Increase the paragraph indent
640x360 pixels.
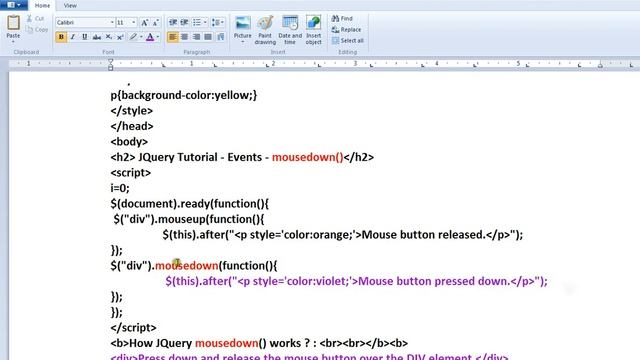pyautogui.click(x=184, y=22)
